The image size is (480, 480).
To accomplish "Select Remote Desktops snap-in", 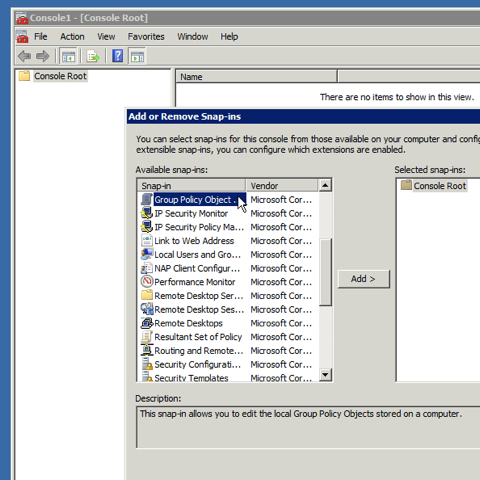I will 188,323.
